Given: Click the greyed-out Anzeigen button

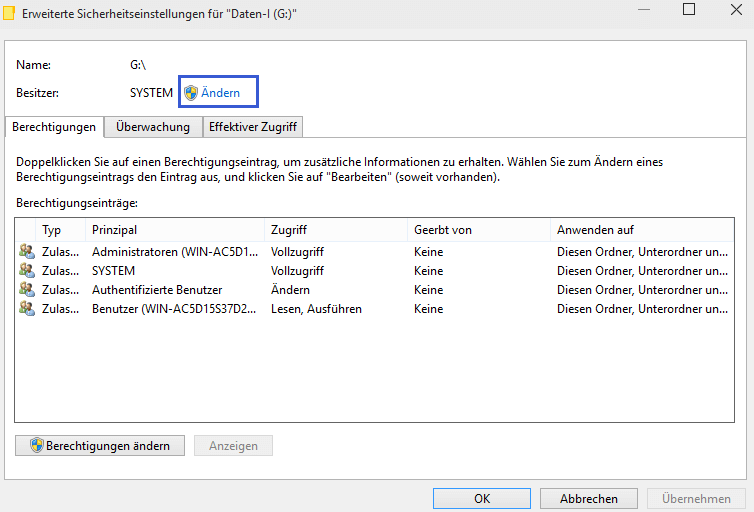Looking at the screenshot, I should [233, 446].
